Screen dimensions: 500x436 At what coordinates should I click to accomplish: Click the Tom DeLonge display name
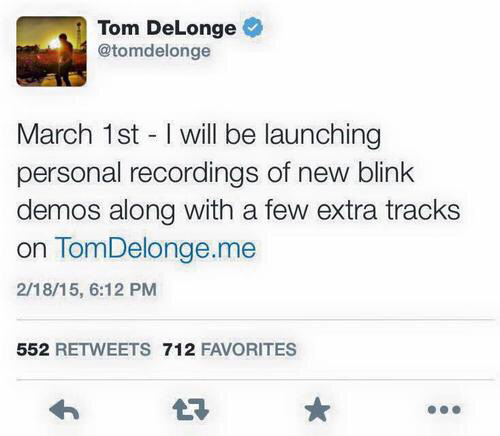(x=167, y=28)
